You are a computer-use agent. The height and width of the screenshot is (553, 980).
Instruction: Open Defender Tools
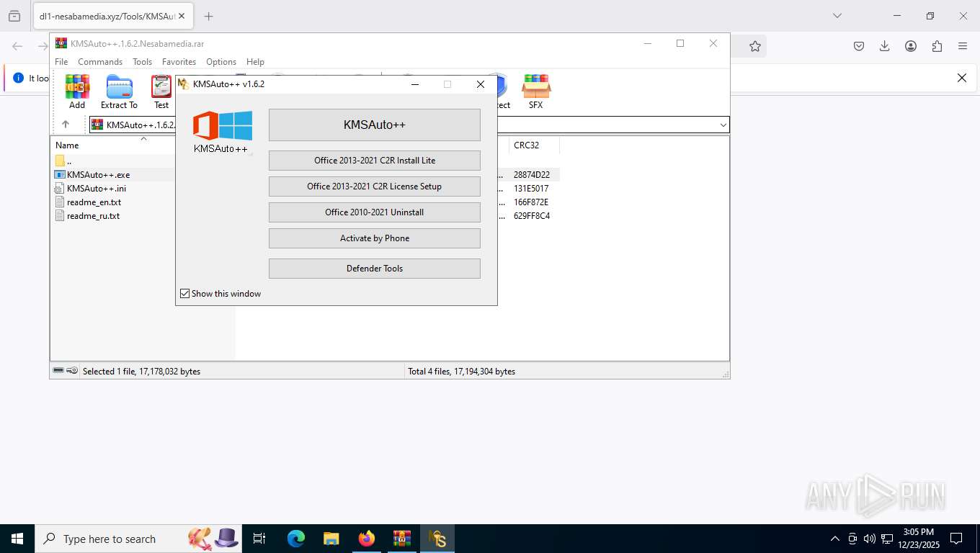[375, 268]
